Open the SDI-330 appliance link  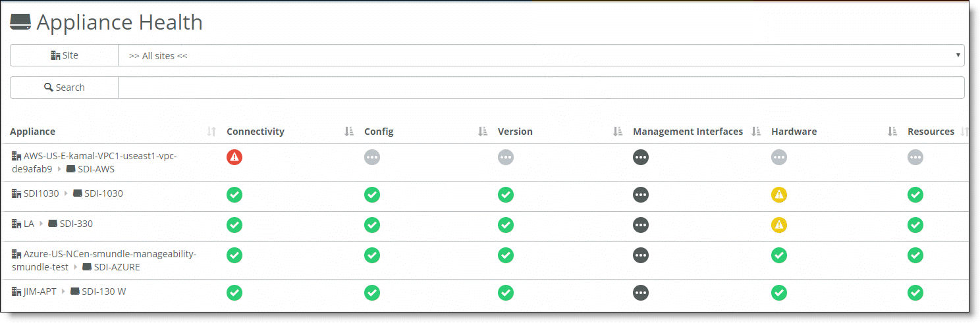click(70, 224)
